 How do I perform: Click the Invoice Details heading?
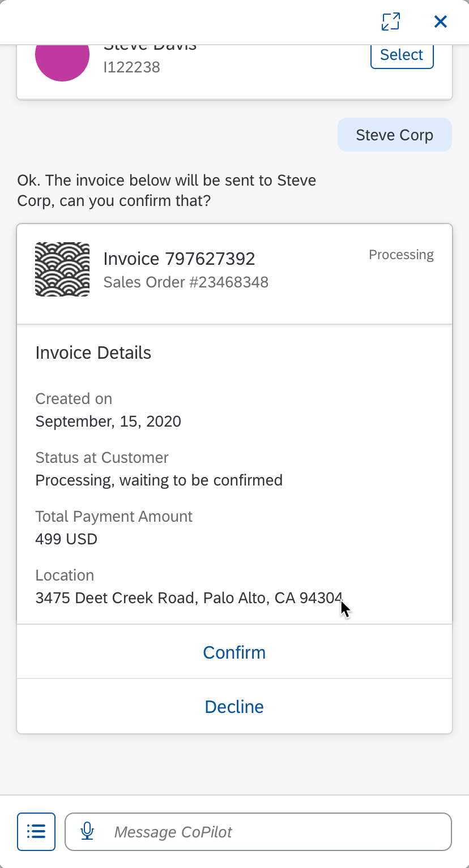(93, 353)
